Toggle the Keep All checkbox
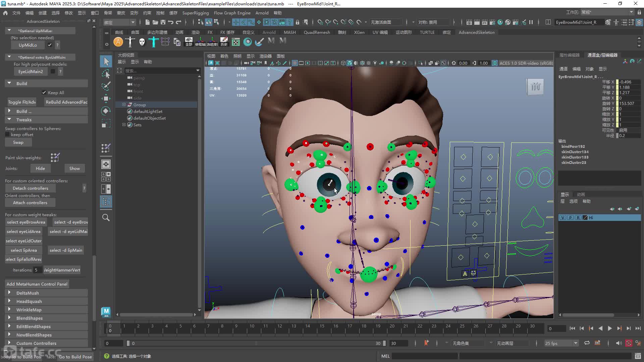The height and width of the screenshot is (362, 644). point(44,93)
